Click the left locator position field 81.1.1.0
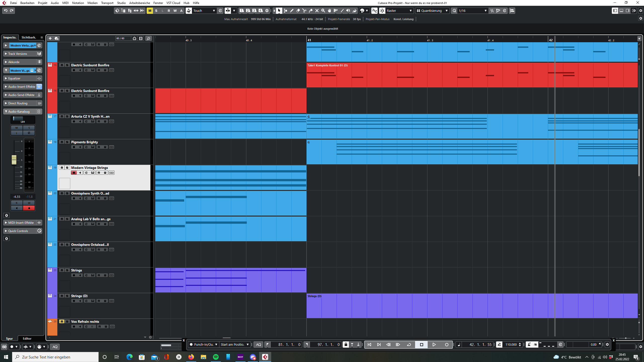This screenshot has height=362, width=644. (286, 345)
